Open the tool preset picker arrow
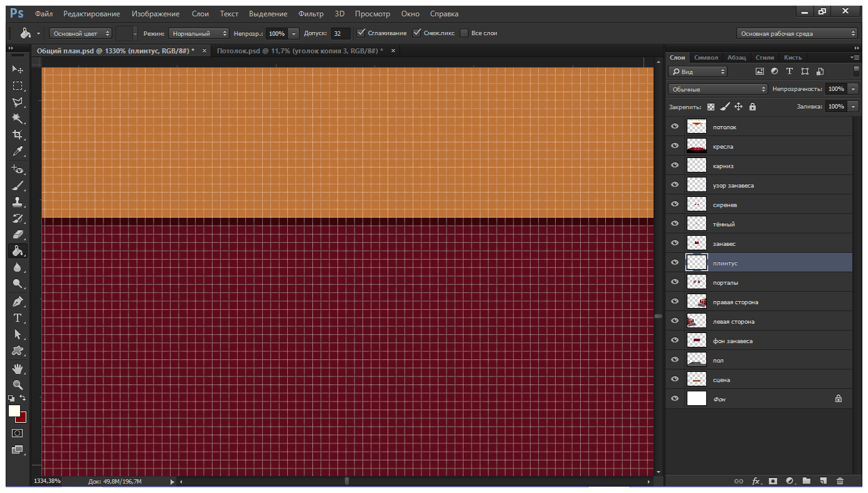 tap(39, 33)
